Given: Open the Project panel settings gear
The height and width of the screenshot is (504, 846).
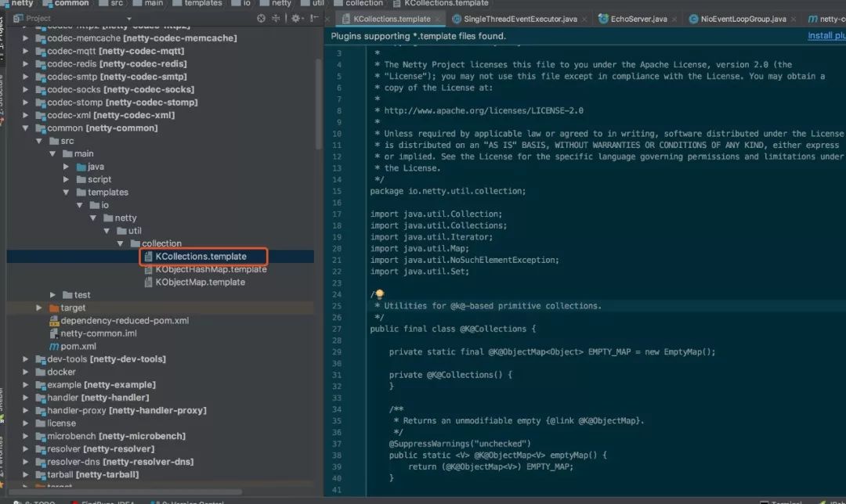Looking at the screenshot, I should [295, 18].
